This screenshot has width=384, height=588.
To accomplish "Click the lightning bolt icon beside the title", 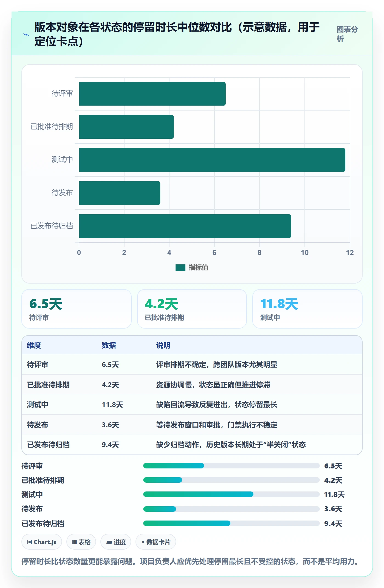I will tap(26, 35).
